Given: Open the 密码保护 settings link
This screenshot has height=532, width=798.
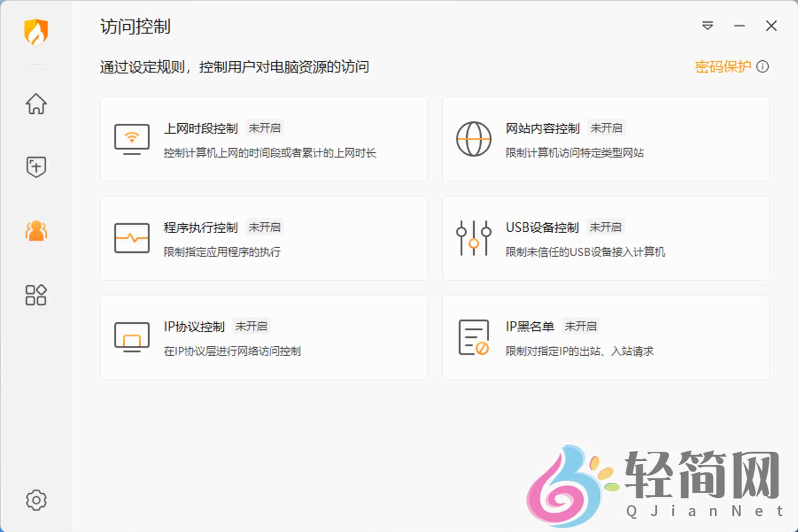Looking at the screenshot, I should coord(722,66).
